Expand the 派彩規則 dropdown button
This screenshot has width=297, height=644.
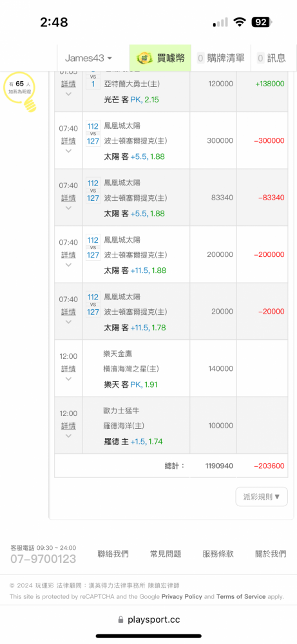click(262, 497)
